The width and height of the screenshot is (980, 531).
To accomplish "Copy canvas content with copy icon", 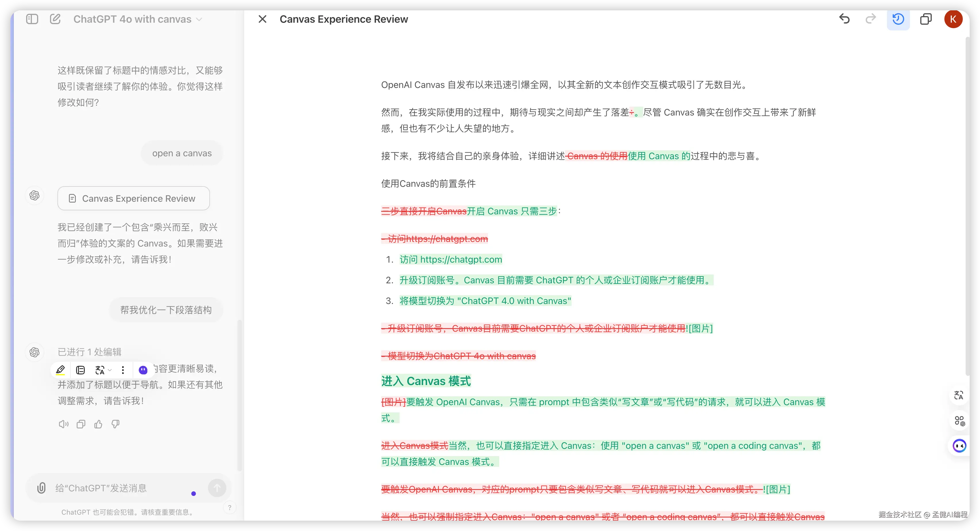I will pos(926,19).
